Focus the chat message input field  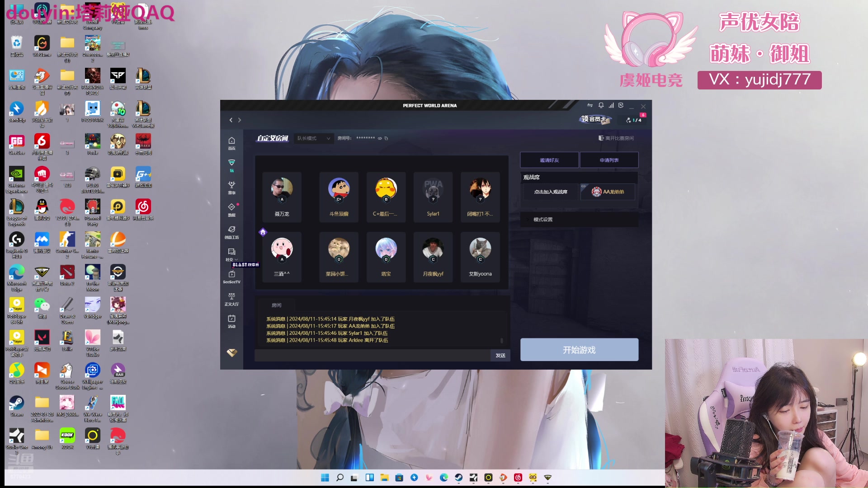click(x=373, y=355)
